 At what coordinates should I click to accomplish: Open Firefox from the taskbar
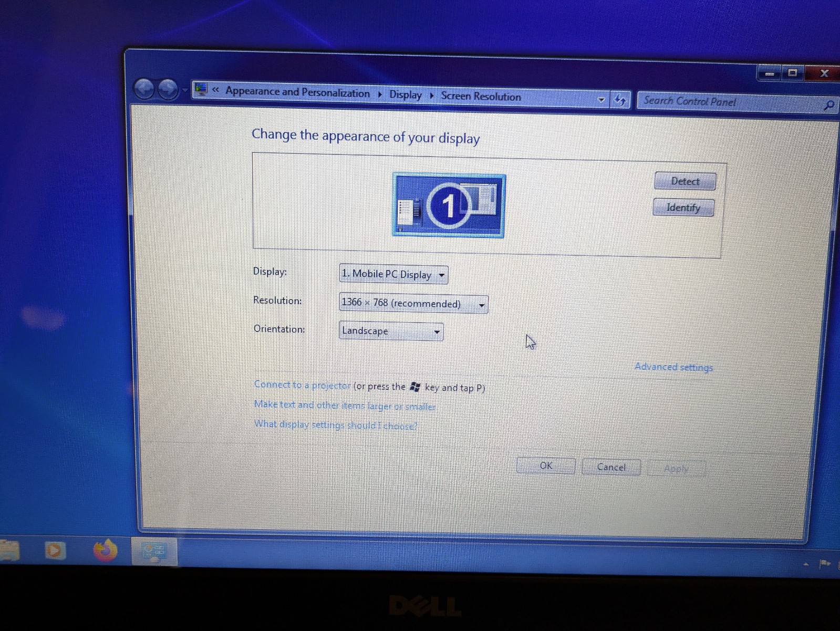(x=105, y=550)
